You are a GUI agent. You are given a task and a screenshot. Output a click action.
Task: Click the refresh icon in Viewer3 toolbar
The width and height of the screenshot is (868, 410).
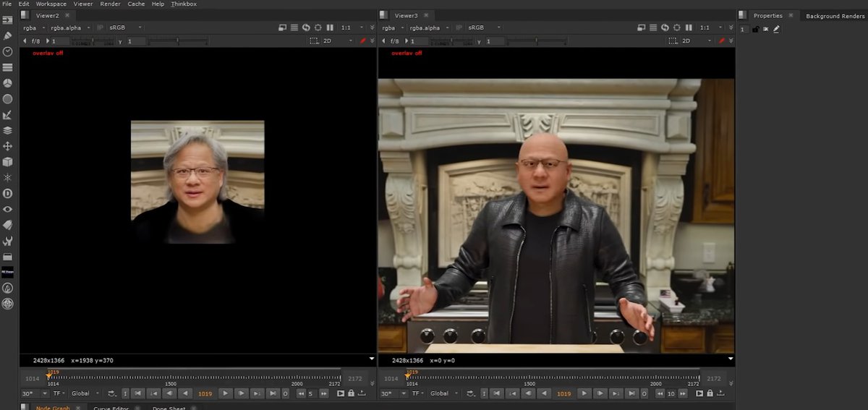665,27
